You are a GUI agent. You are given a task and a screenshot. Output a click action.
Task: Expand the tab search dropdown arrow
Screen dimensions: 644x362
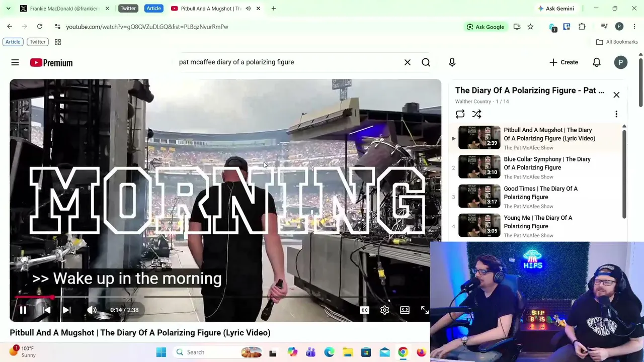(x=8, y=9)
